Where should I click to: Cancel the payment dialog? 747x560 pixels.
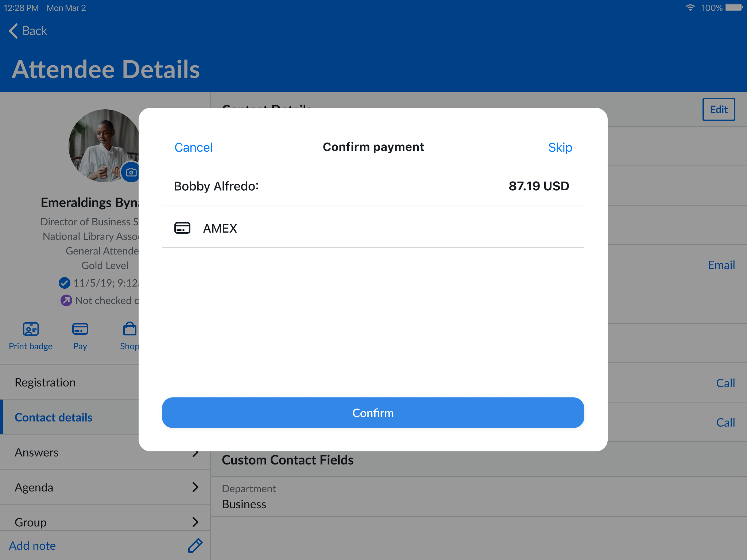point(193,147)
